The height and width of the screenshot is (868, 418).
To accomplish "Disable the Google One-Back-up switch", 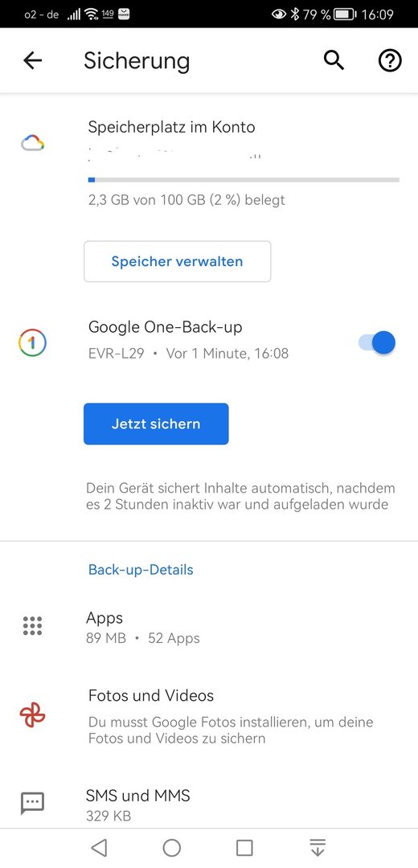I will click(377, 342).
